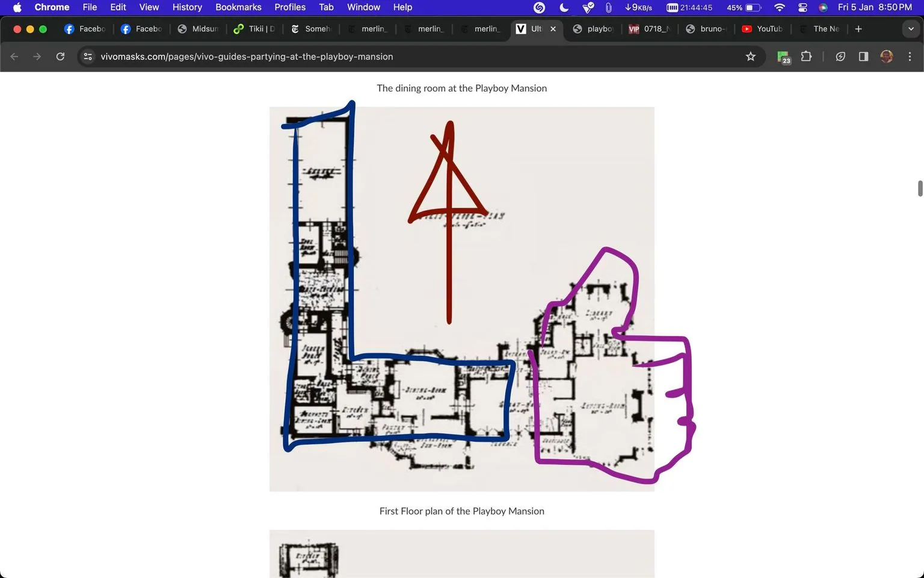
Task: Click the Wi-Fi icon in menu bar
Action: click(779, 8)
